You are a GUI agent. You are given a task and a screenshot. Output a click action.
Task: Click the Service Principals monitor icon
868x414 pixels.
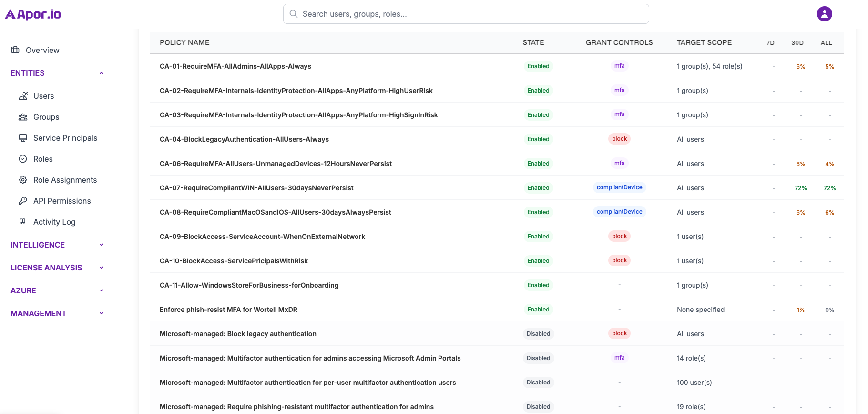pos(23,138)
